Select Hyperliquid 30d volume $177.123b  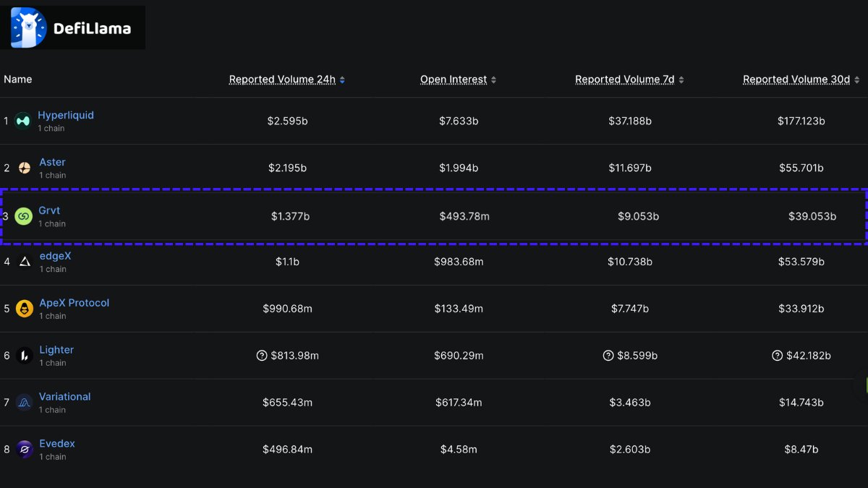(x=801, y=121)
